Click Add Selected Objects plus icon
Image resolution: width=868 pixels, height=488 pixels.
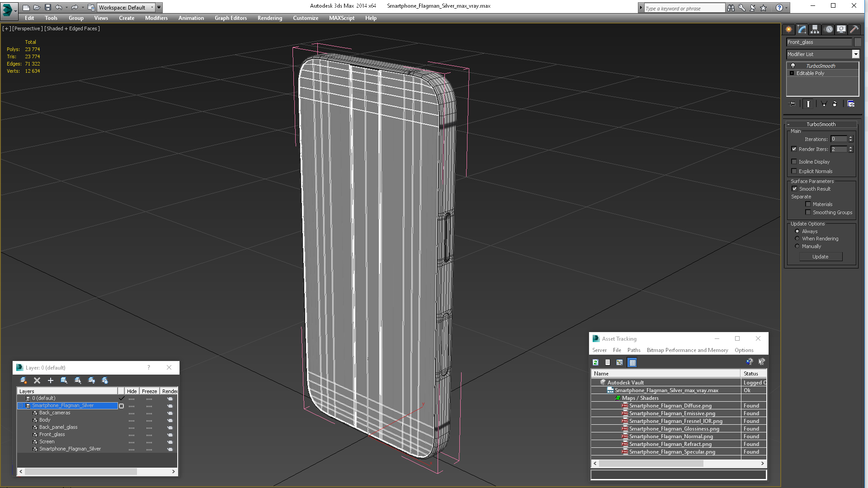51,380
